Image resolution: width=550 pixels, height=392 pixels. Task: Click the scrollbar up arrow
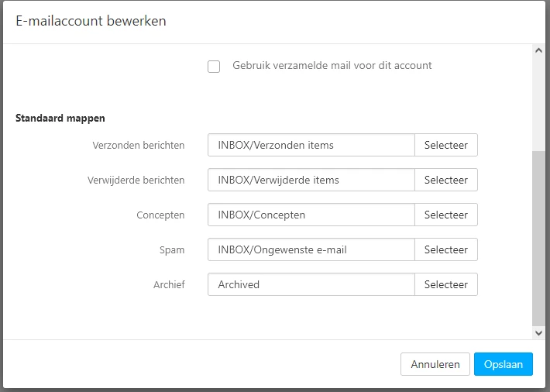click(x=539, y=51)
